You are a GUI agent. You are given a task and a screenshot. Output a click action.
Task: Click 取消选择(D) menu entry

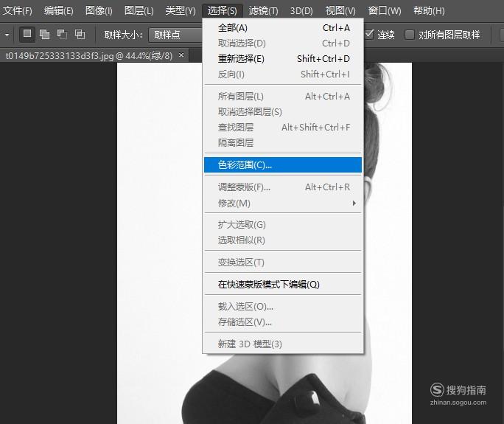pos(283,44)
